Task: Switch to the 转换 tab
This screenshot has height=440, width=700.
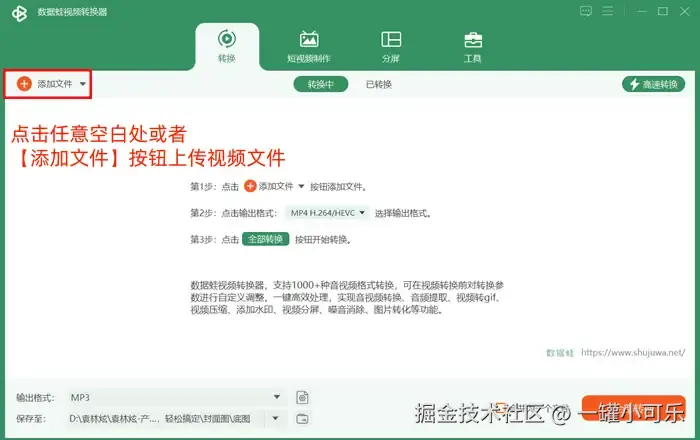Action: 227,46
